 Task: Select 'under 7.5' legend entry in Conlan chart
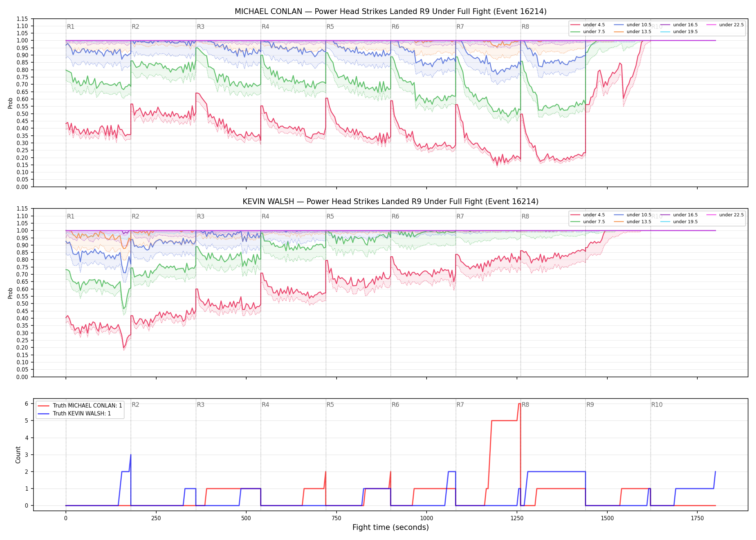588,32
